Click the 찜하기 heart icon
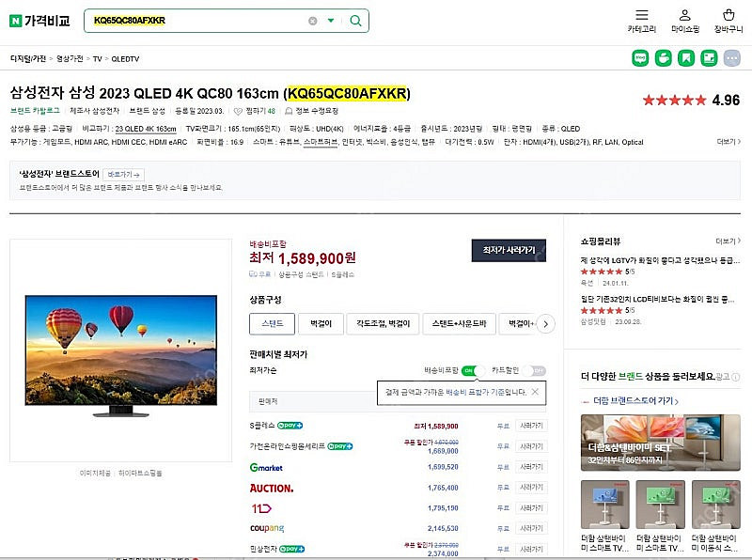 tap(238, 111)
